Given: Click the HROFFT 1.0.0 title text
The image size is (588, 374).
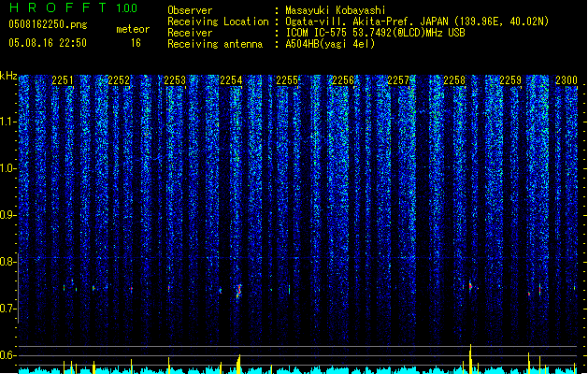Looking at the screenshot, I should 74,7.
